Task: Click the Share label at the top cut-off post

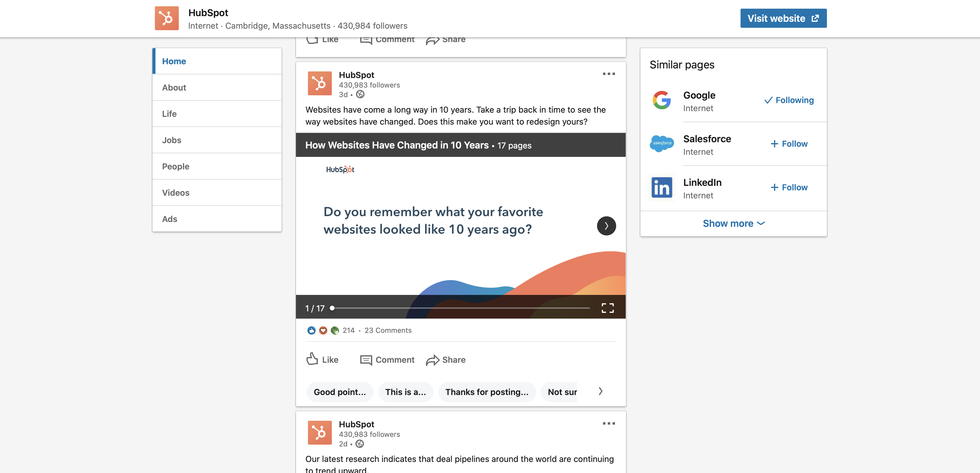Action: (454, 39)
